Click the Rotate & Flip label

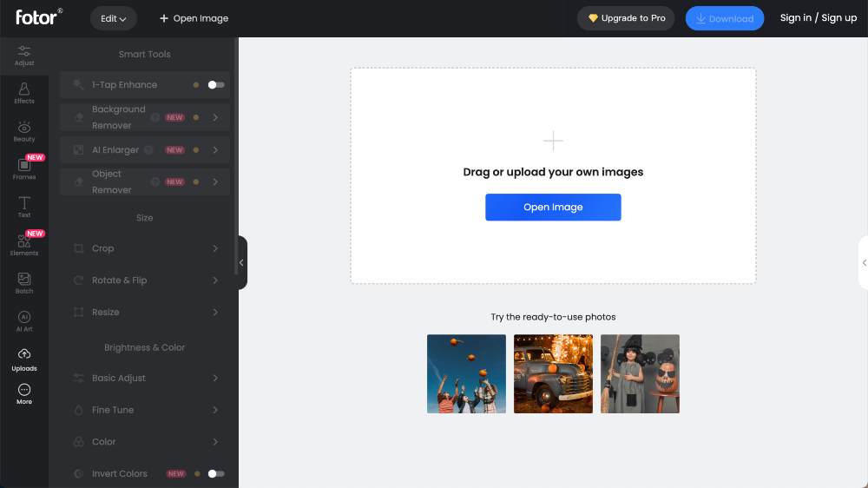click(x=120, y=280)
